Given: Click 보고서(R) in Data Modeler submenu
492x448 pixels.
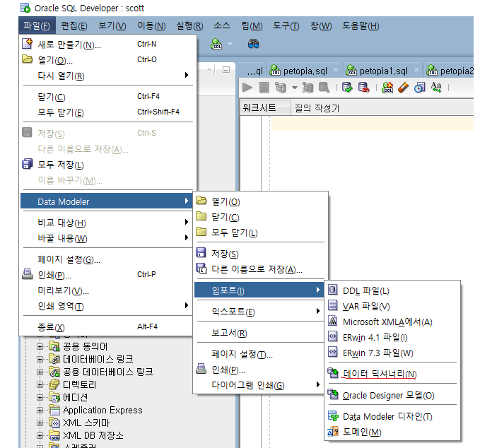Looking at the screenshot, I should pyautogui.click(x=260, y=333).
